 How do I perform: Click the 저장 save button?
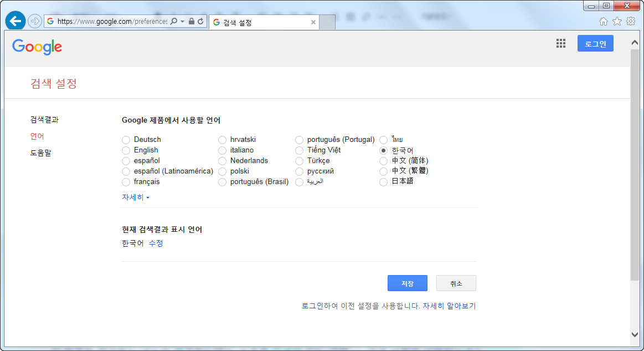point(408,283)
